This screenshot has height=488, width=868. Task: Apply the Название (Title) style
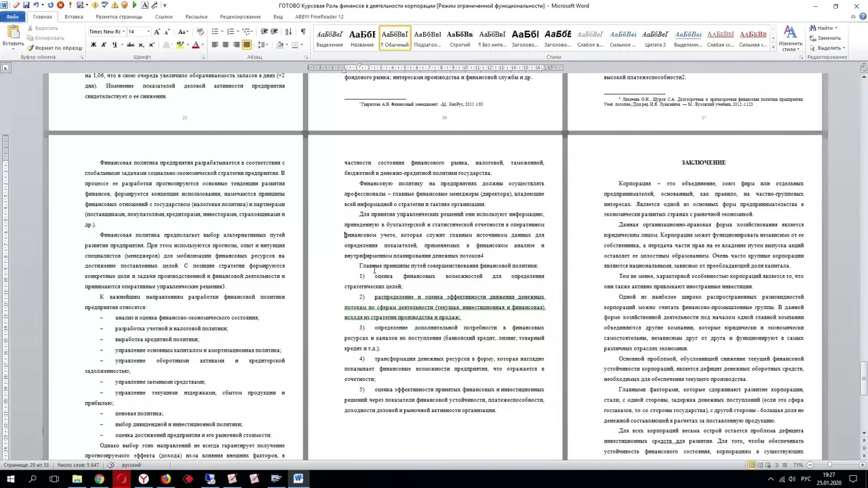click(362, 38)
